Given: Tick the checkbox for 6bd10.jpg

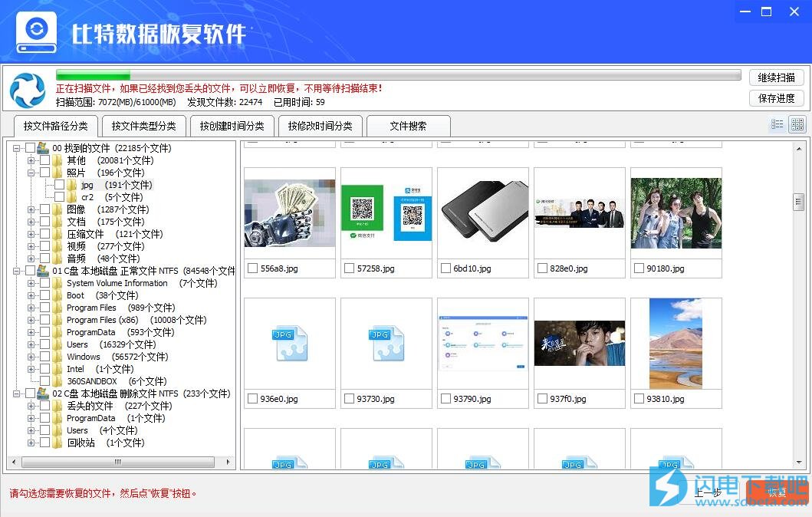Looking at the screenshot, I should (x=446, y=268).
